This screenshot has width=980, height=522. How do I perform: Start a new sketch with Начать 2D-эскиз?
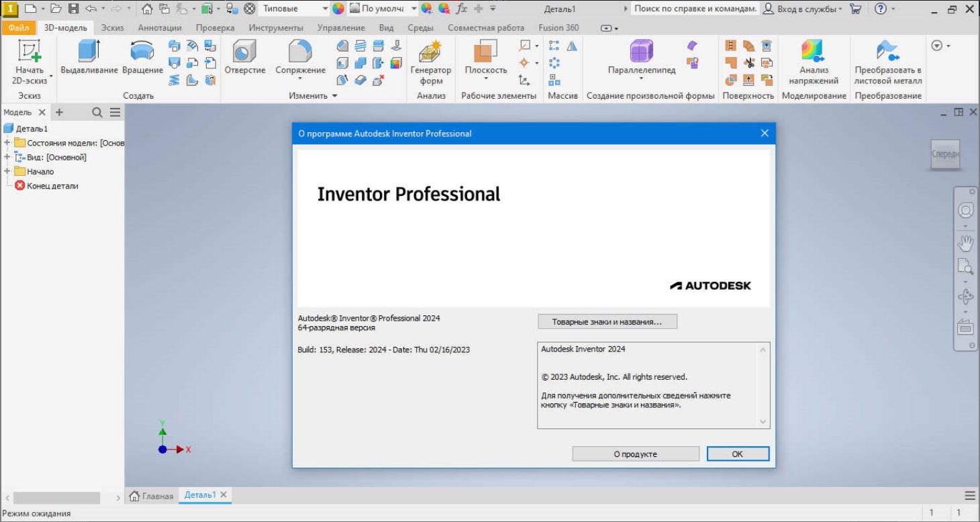tap(29, 52)
